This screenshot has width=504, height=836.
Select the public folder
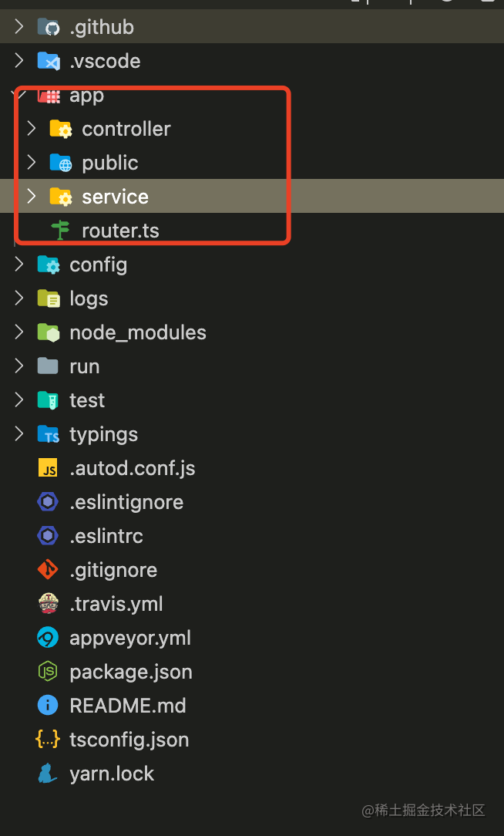pyautogui.click(x=109, y=163)
